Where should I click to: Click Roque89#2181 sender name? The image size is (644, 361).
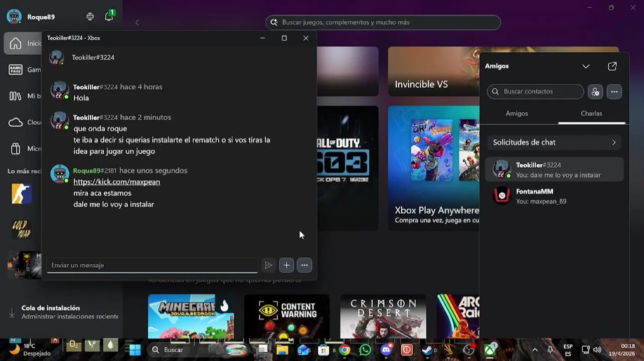pyautogui.click(x=95, y=171)
